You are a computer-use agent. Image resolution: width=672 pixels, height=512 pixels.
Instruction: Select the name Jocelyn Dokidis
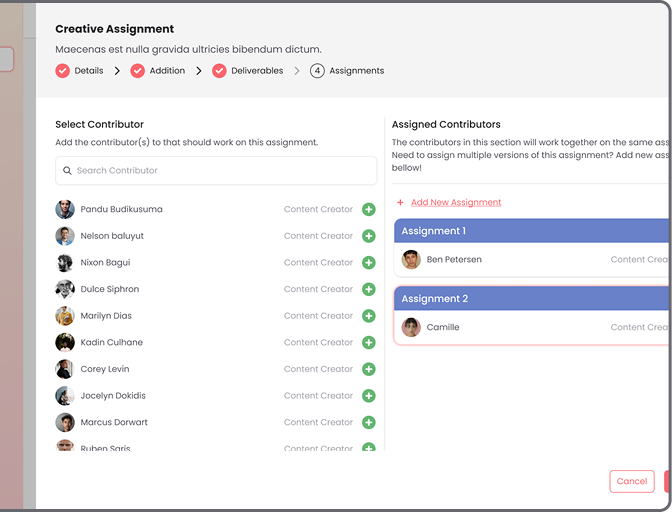113,395
